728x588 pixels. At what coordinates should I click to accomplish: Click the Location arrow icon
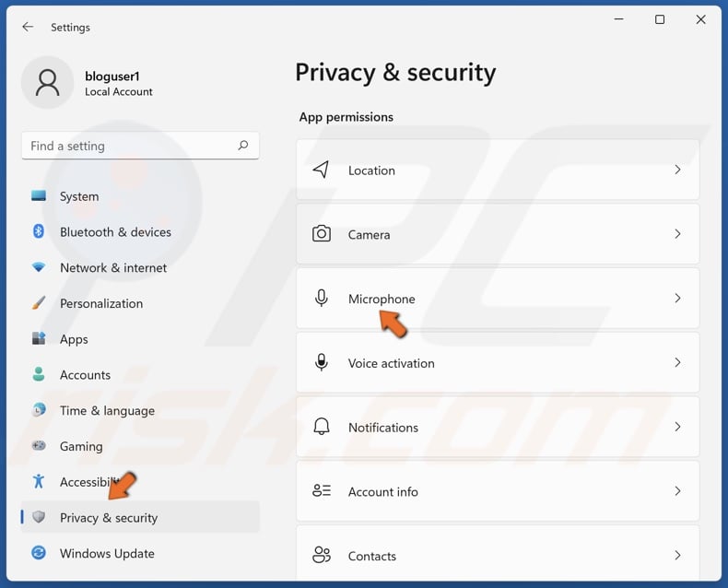322,170
